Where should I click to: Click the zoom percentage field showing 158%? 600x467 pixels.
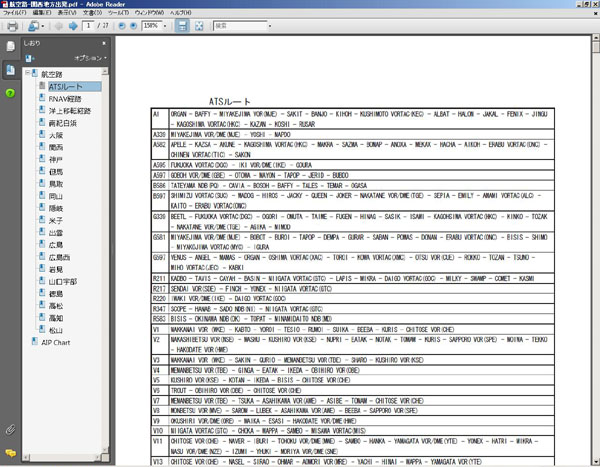click(151, 26)
